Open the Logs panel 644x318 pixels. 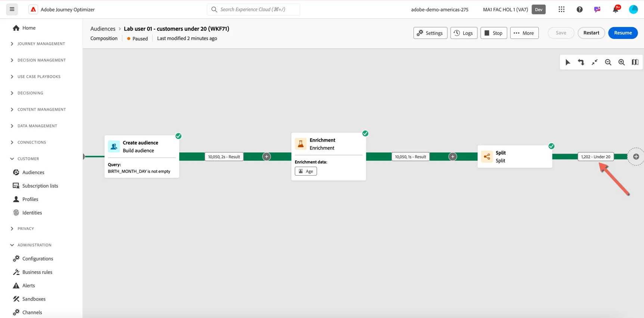[464, 33]
